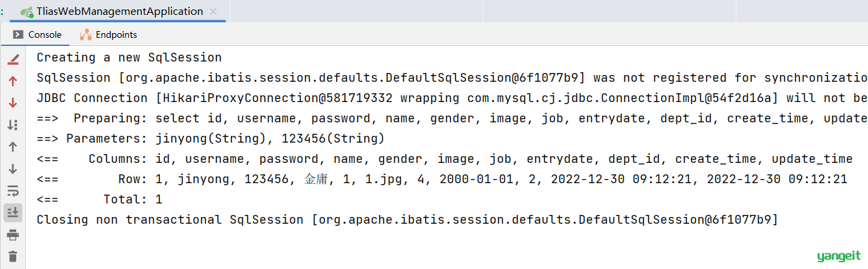The width and height of the screenshot is (868, 269).
Task: Click the Console tab terminal icon
Action: coord(18,34)
